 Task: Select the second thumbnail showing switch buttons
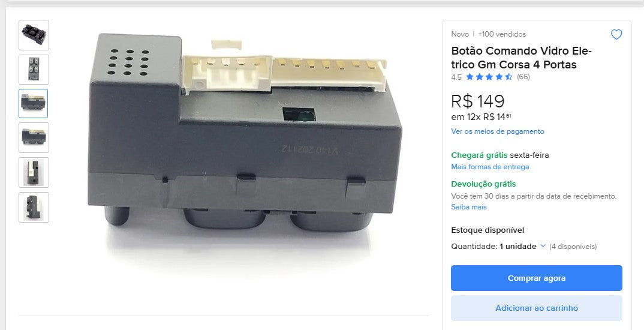click(34, 70)
